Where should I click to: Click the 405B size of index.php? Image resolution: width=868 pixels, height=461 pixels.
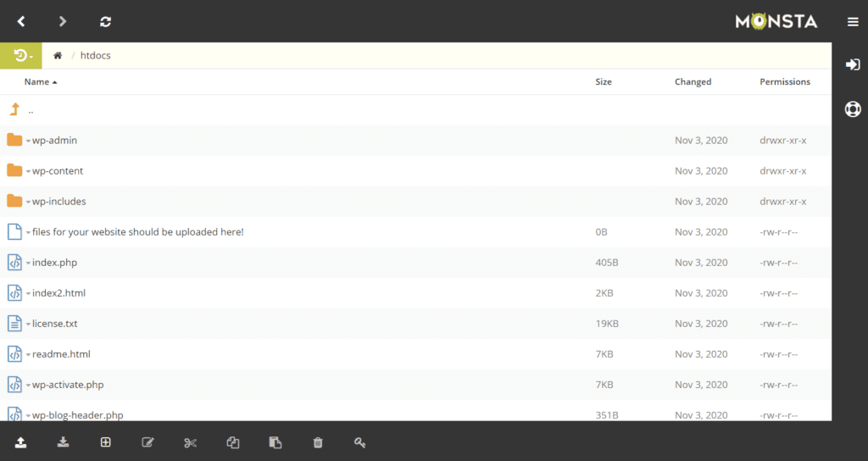pyautogui.click(x=607, y=263)
